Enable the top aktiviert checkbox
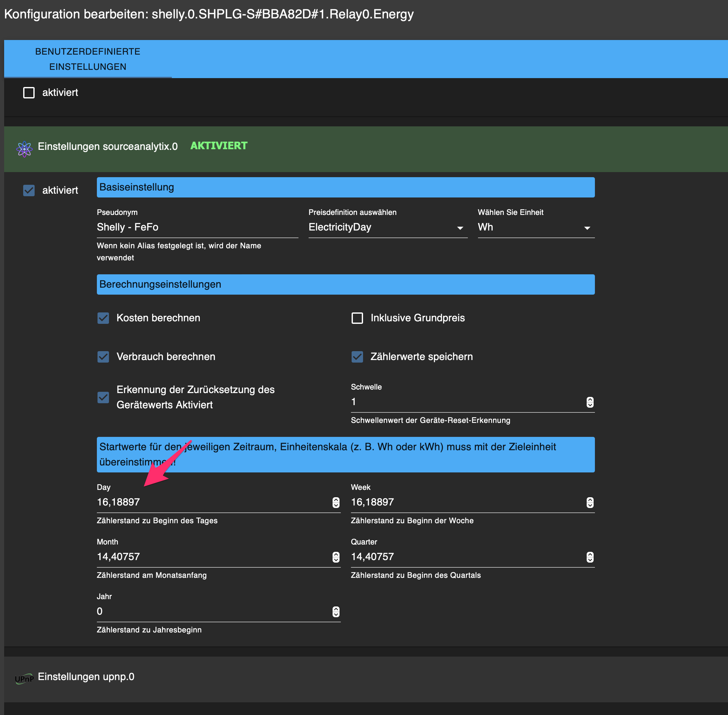The height and width of the screenshot is (715, 728). (x=29, y=93)
